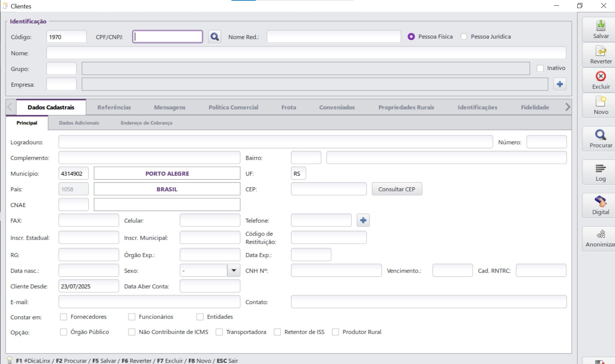Switch to Endereço de Cobrança sub-tab
The height and width of the screenshot is (364, 615).
coord(146,123)
